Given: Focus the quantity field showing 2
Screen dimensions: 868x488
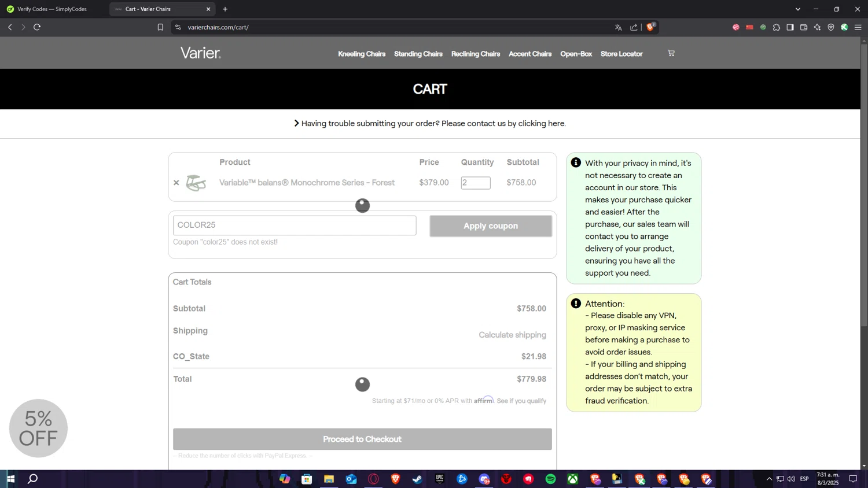Looking at the screenshot, I should 476,183.
